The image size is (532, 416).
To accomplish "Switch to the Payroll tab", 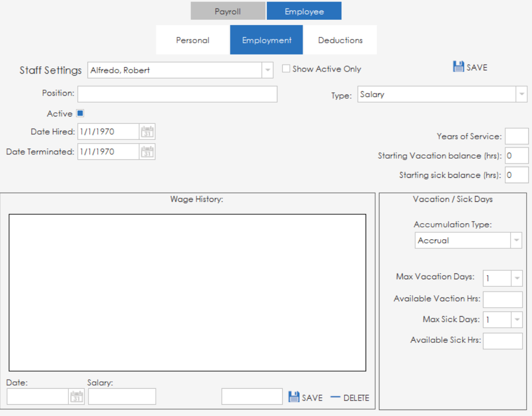I will coord(228,11).
